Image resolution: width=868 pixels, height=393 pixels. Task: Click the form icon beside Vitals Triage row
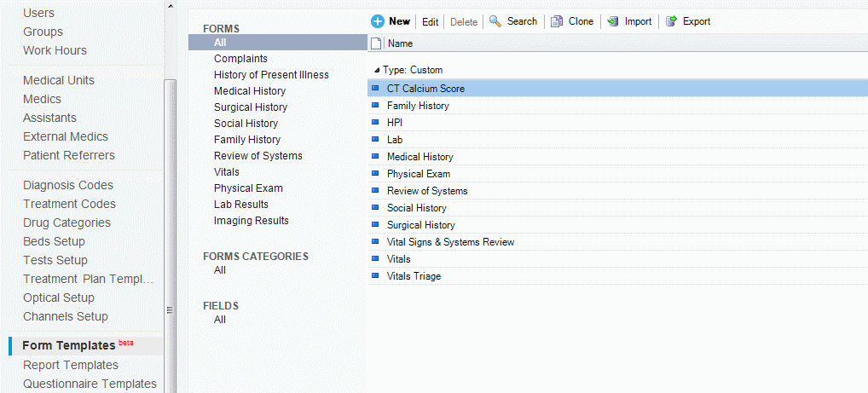click(x=374, y=276)
